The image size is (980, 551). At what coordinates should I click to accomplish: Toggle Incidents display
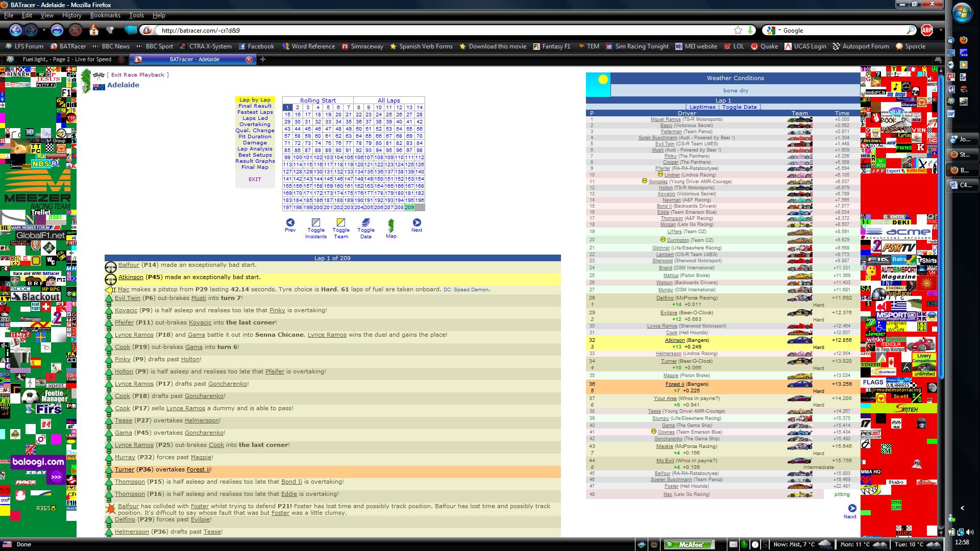pyautogui.click(x=315, y=222)
